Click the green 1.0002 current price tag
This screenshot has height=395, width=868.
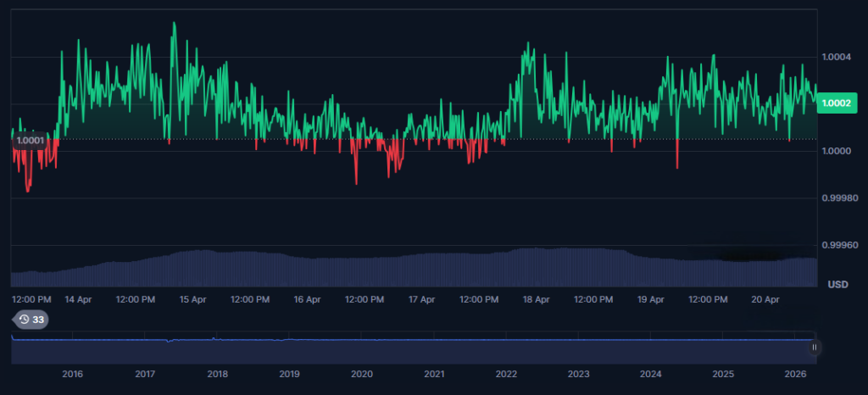[837, 103]
